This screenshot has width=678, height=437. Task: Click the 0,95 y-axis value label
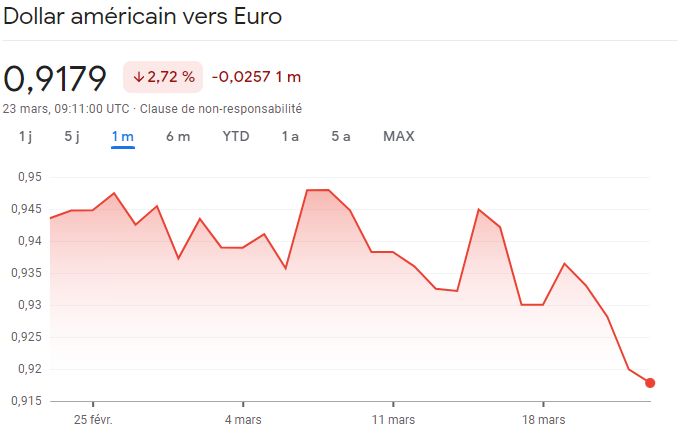pyautogui.click(x=30, y=177)
